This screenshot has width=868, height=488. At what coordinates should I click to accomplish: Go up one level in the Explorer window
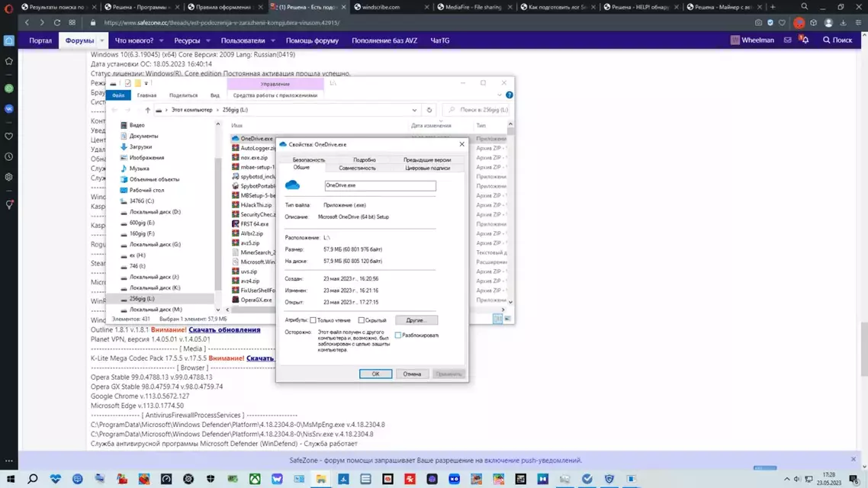tap(147, 110)
